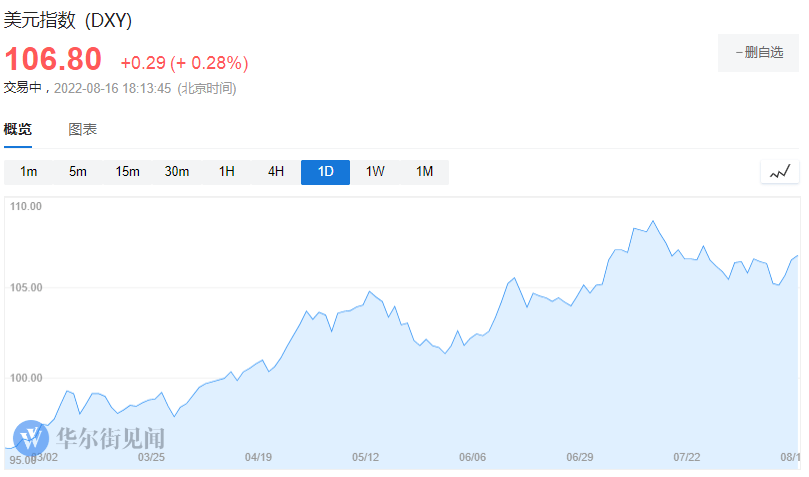Viewport: 809px width, 477px height.
Task: Click the 110.00 price axis label
Action: click(x=25, y=207)
